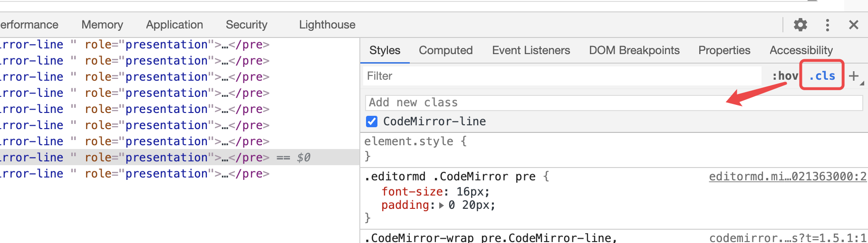Uncheck the CodeMirror-line class checkbox

[372, 121]
